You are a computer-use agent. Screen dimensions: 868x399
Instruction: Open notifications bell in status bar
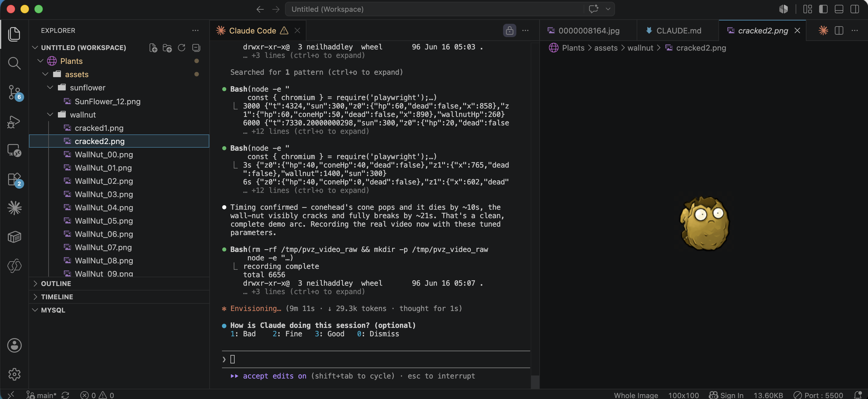[857, 395]
